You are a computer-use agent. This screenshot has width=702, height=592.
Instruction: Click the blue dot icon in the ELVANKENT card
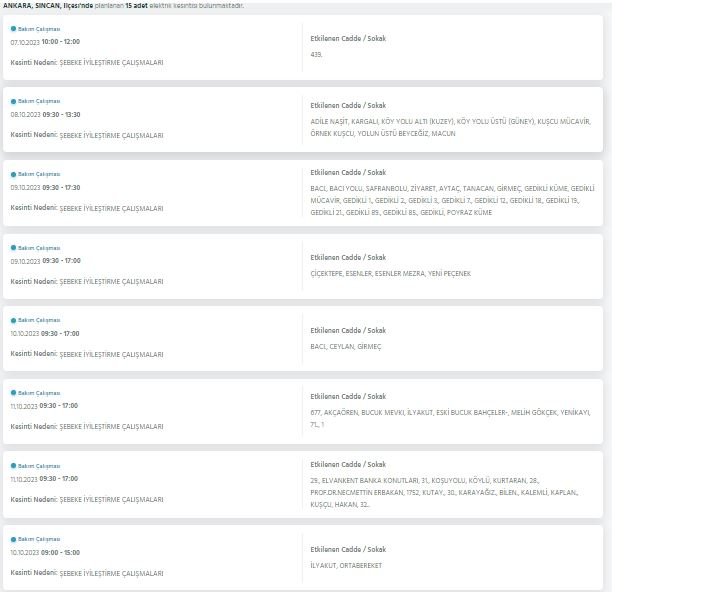click(x=13, y=466)
